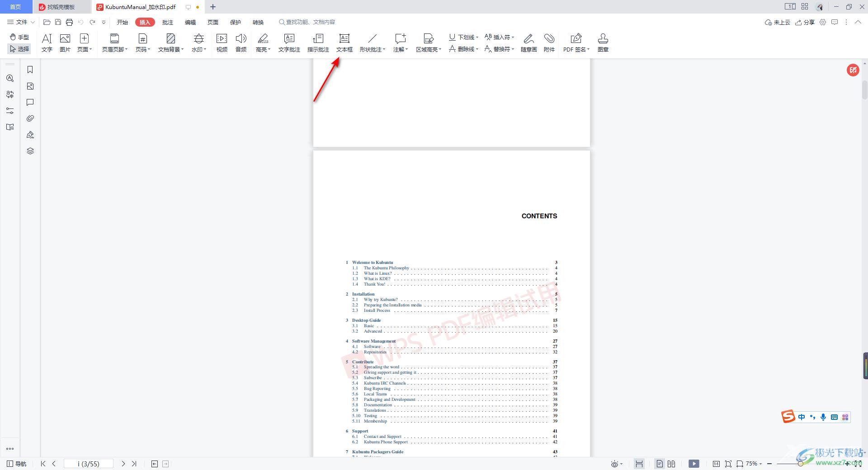Jump to last page arrow

tap(134, 464)
